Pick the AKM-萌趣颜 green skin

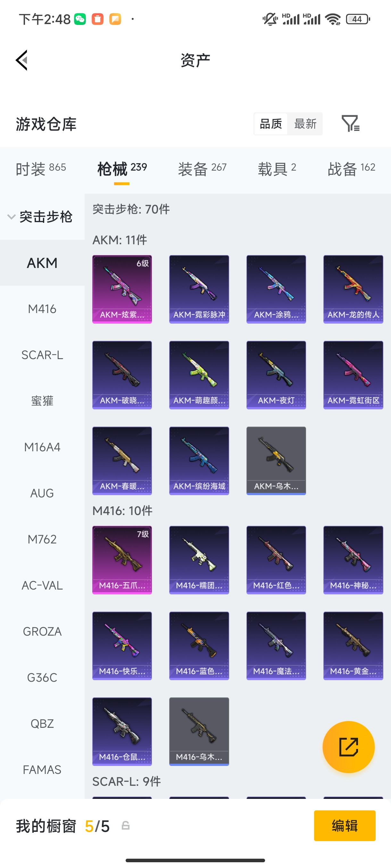(199, 375)
